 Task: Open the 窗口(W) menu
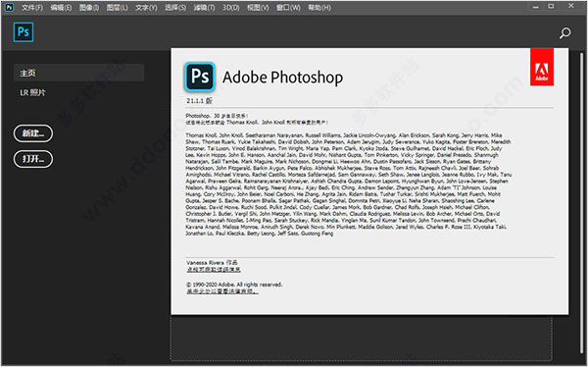click(288, 8)
